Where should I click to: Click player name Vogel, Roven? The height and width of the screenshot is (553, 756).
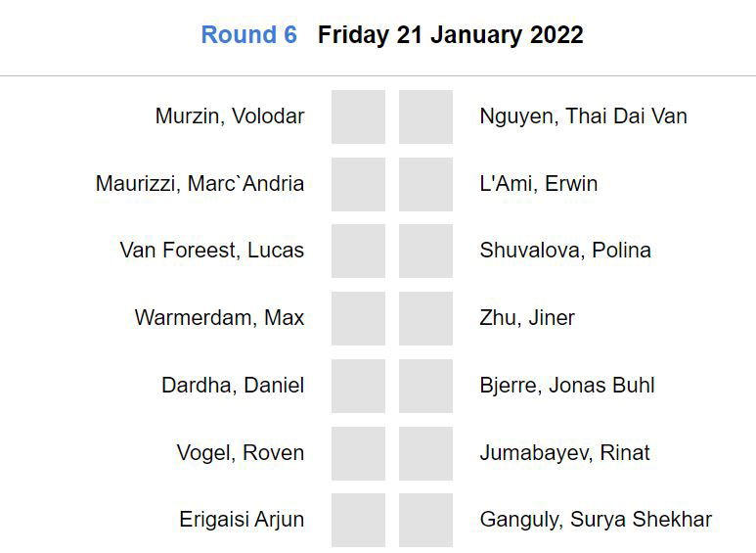pos(241,453)
